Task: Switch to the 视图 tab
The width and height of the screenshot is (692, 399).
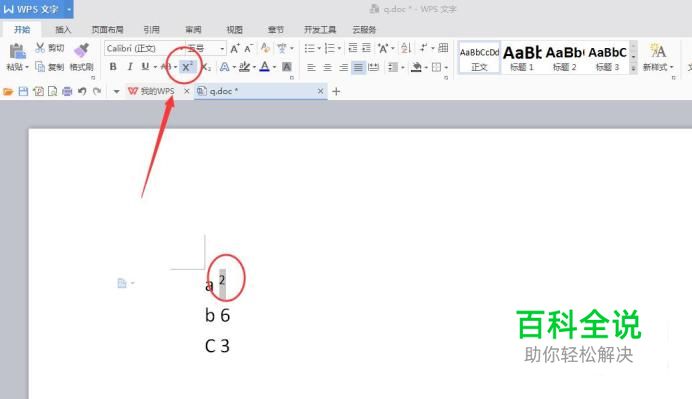Action: coord(234,30)
